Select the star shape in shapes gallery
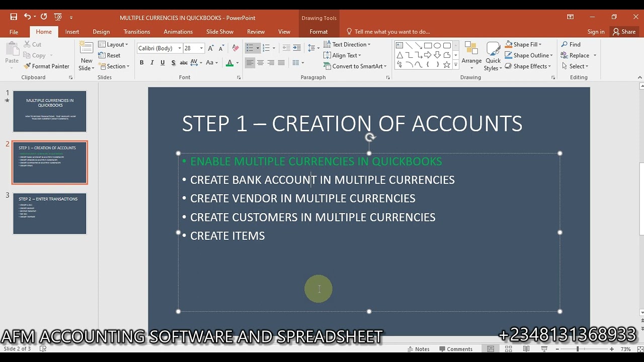This screenshot has height=362, width=644. tap(447, 65)
